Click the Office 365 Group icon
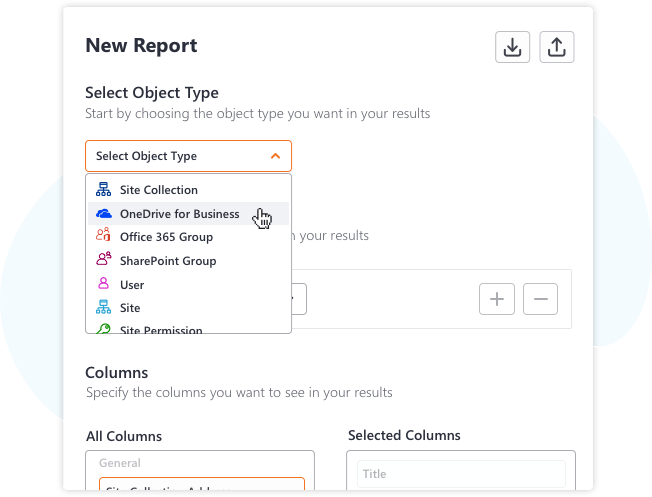652x497 pixels. point(103,234)
